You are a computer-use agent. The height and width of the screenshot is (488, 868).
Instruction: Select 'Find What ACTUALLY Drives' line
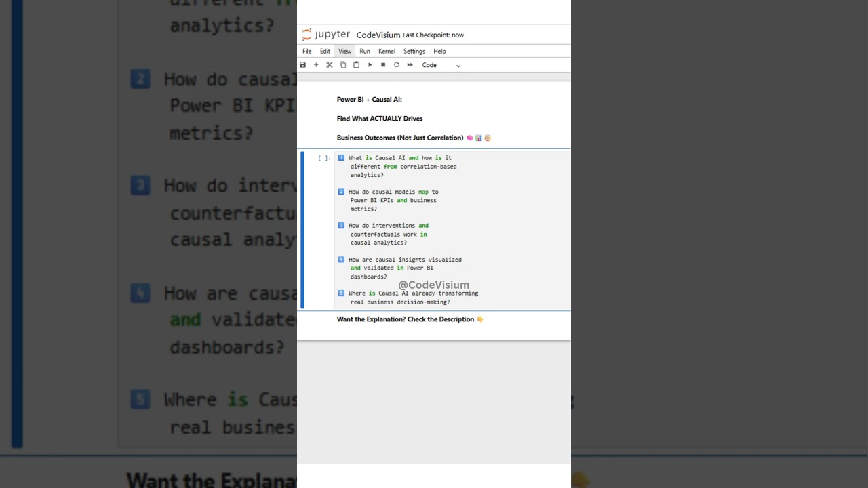coord(380,119)
